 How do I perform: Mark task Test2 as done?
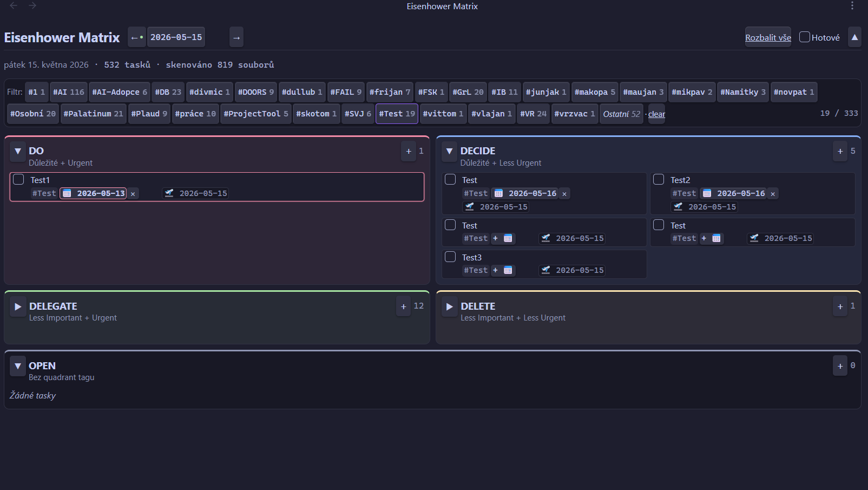659,179
